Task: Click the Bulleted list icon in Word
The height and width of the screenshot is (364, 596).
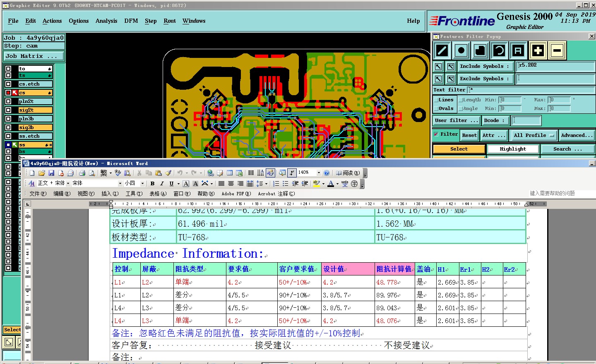Action: [x=286, y=184]
